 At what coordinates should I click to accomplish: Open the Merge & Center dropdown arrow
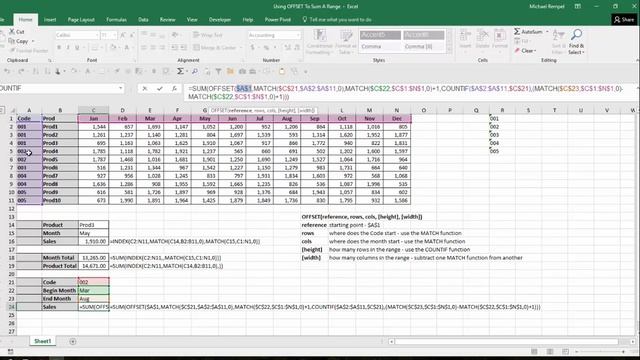pyautogui.click(x=241, y=48)
